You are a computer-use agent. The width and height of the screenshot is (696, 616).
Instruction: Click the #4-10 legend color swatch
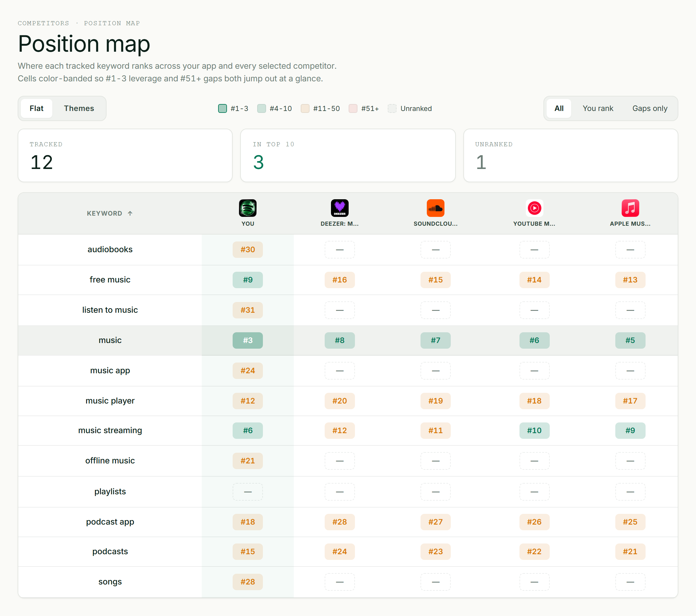pos(262,109)
